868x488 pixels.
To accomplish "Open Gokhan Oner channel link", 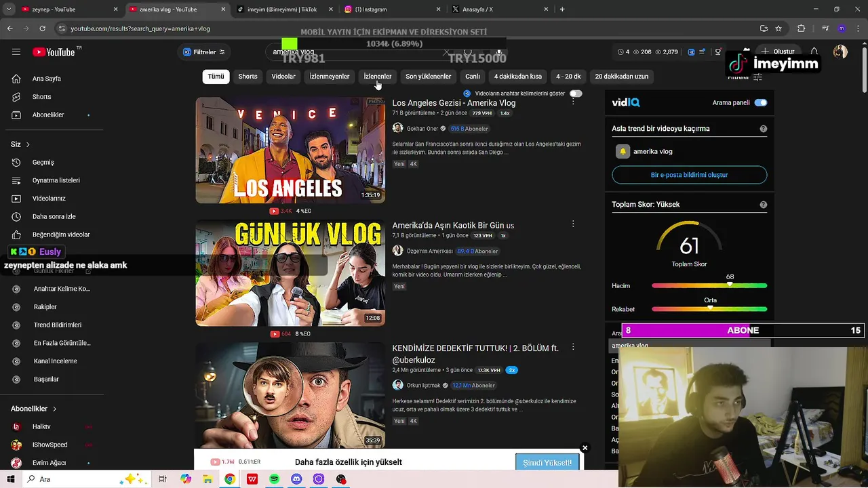I will tap(422, 129).
